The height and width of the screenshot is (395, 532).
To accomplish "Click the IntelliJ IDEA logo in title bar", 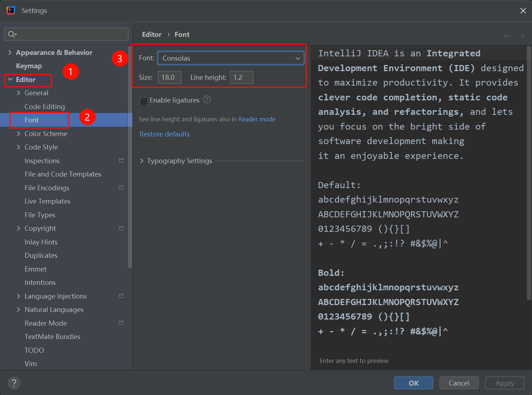I will (11, 10).
